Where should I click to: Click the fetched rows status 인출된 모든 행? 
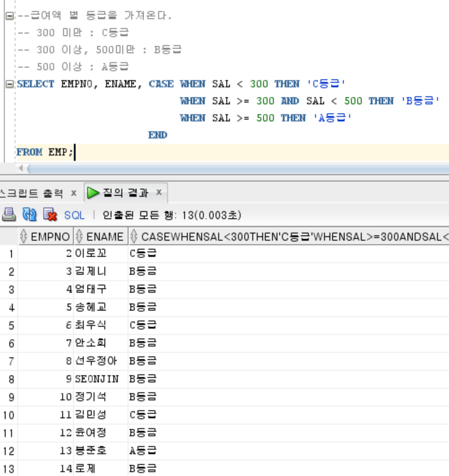[x=172, y=215]
